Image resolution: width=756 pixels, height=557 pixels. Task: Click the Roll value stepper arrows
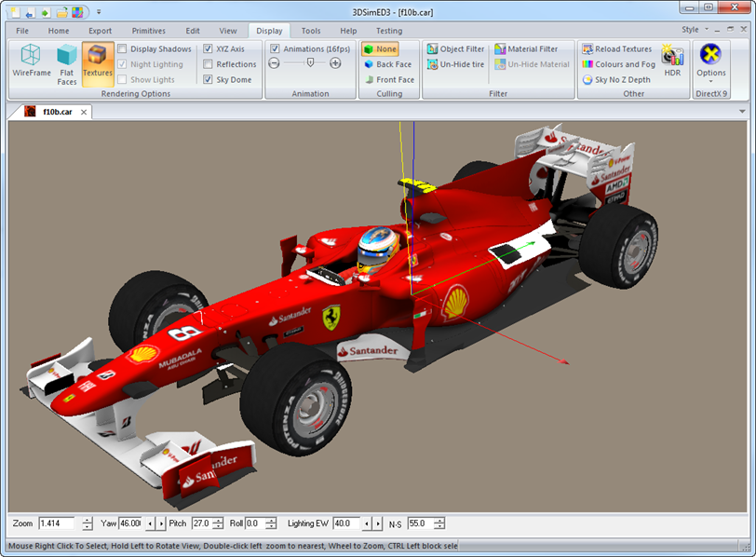coord(272,523)
